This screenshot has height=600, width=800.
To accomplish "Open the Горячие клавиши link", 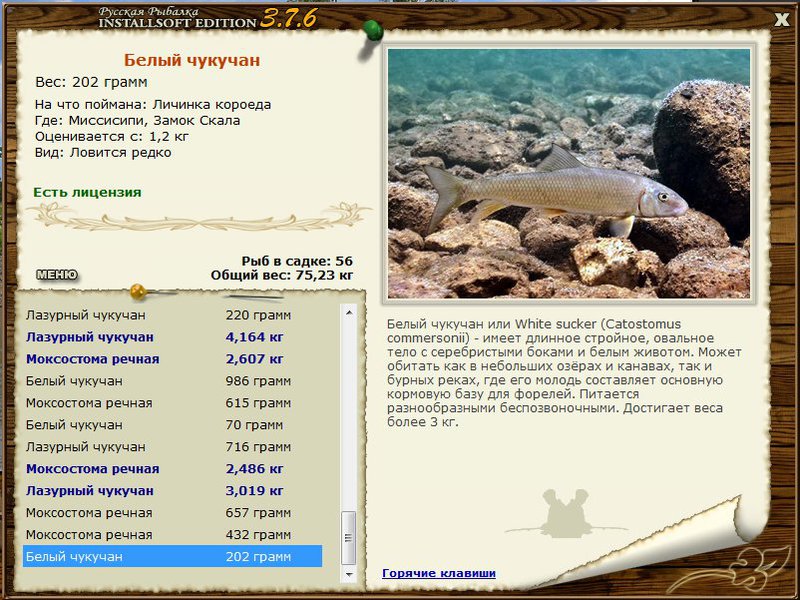I will 439,573.
